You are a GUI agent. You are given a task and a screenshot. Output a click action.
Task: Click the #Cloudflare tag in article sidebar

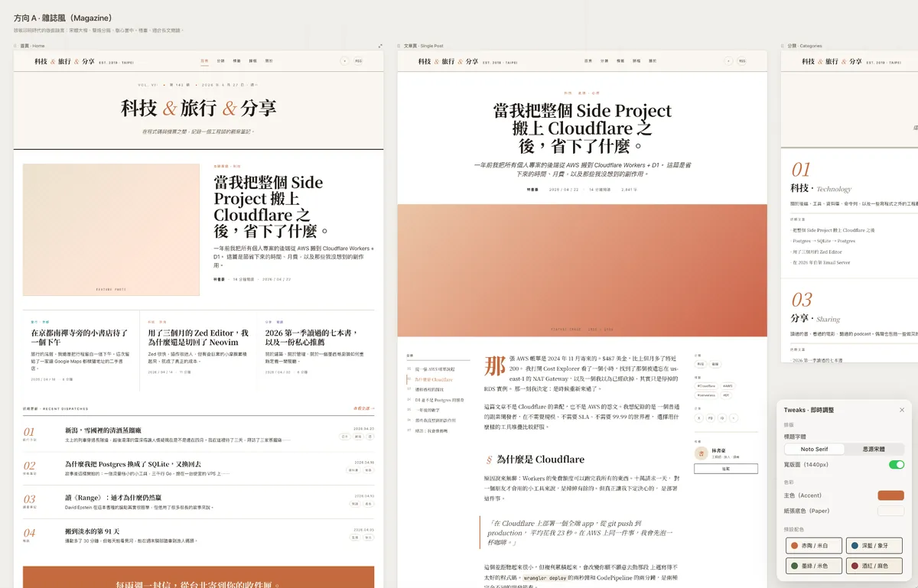705,386
